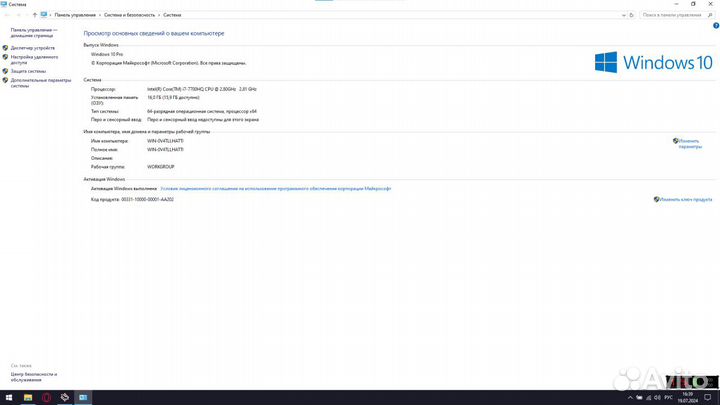720x405 pixels.
Task: Click shield icon beside Дополнительные параметры системы
Action: [x=5, y=80]
